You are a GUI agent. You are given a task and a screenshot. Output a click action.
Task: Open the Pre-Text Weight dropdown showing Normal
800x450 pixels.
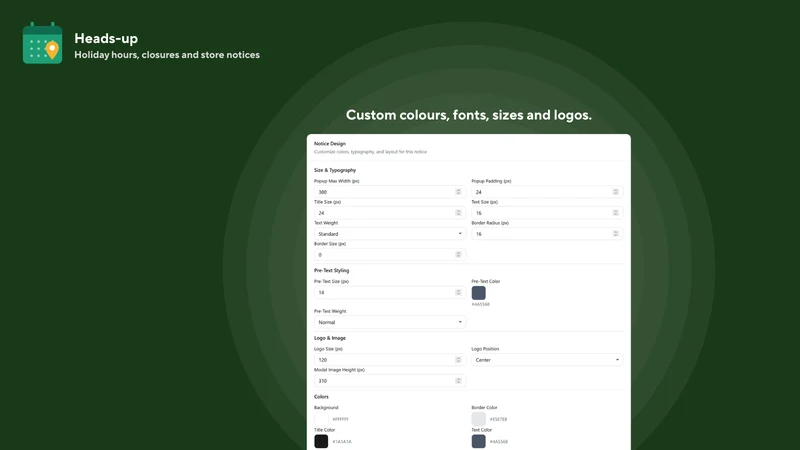390,322
